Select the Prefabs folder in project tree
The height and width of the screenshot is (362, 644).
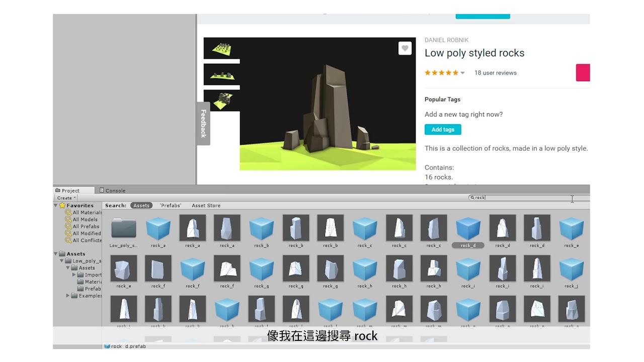click(90, 289)
